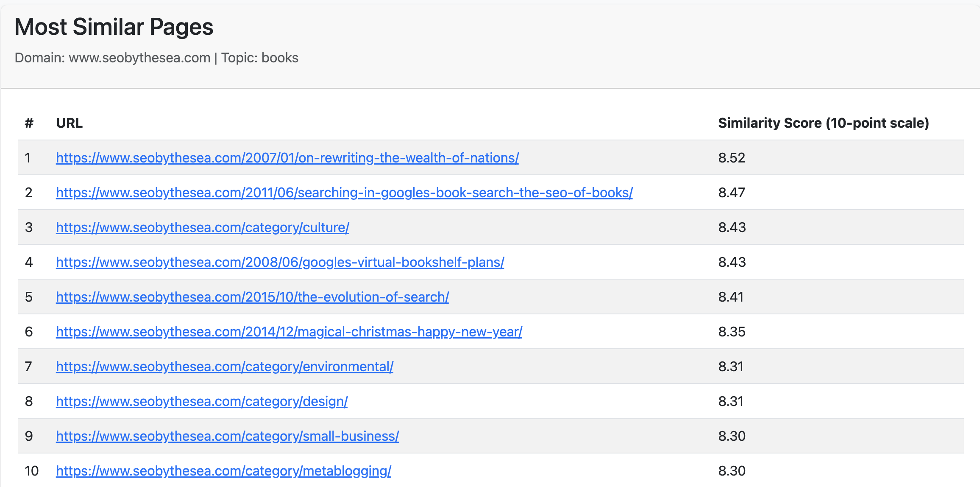This screenshot has width=980, height=487.
Task: Click the URL column header
Action: point(70,123)
